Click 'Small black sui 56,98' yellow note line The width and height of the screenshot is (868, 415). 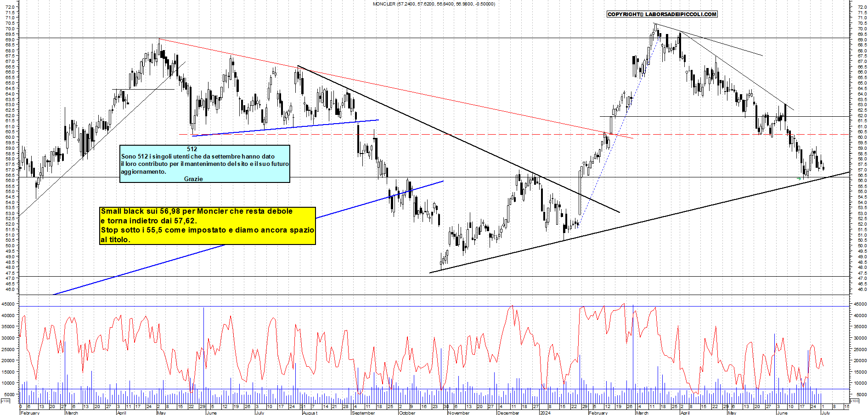pyautogui.click(x=197, y=211)
